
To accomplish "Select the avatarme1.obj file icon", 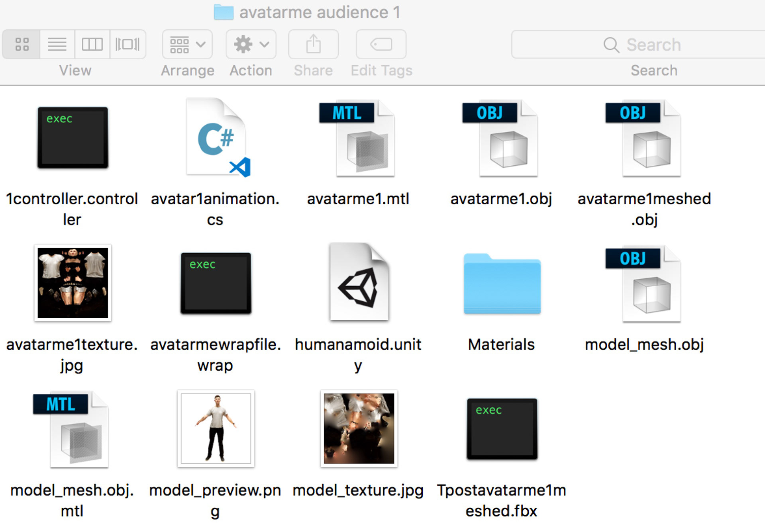I will coord(500,138).
